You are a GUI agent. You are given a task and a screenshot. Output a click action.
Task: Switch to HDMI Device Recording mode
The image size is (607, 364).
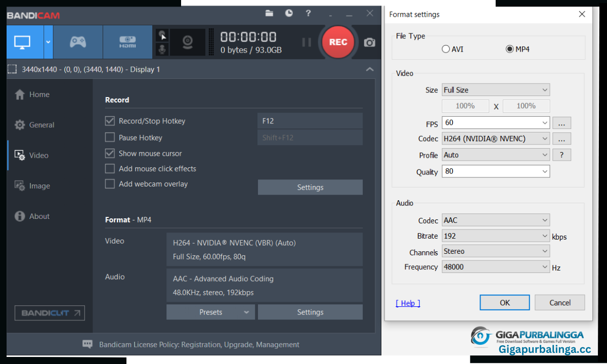[x=127, y=42]
